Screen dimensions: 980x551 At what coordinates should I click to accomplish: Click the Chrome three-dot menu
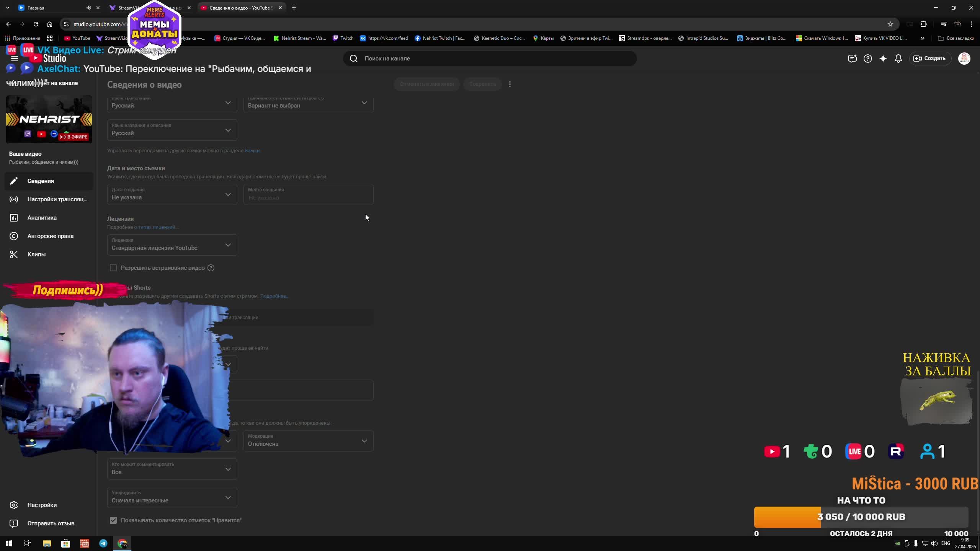pos(972,24)
